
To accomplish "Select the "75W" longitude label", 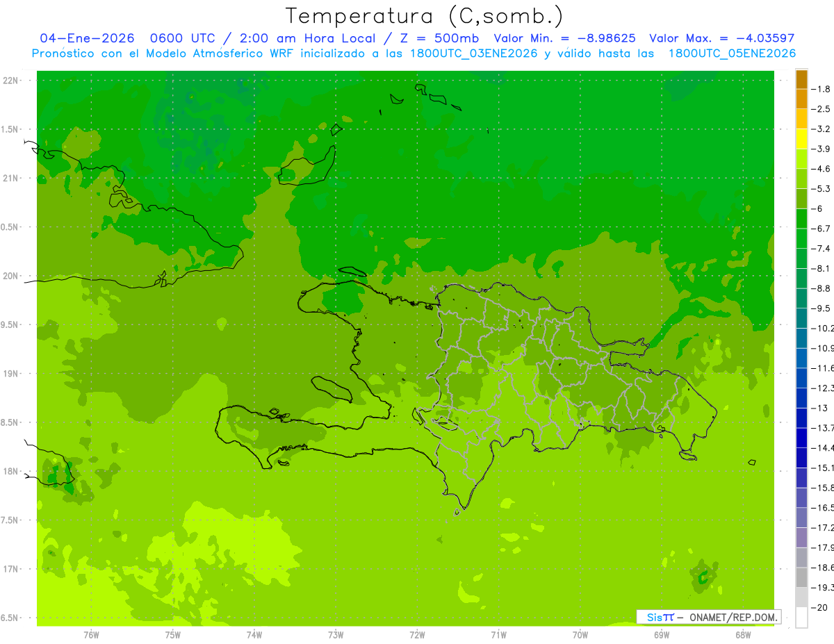I will (172, 635).
